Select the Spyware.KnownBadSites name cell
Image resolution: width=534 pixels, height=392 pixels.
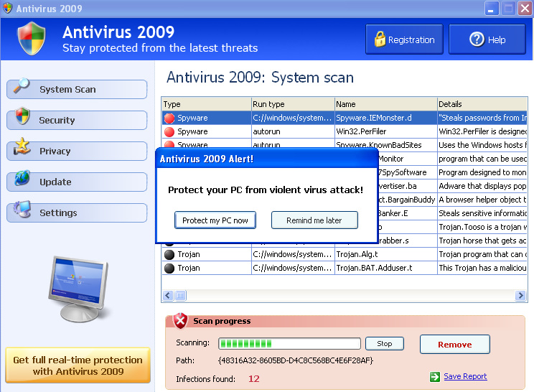[x=386, y=144]
